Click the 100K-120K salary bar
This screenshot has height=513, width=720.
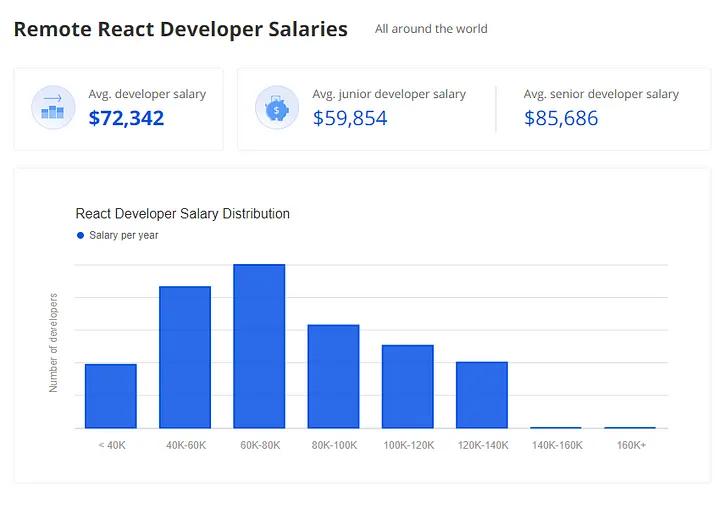pyautogui.click(x=407, y=386)
